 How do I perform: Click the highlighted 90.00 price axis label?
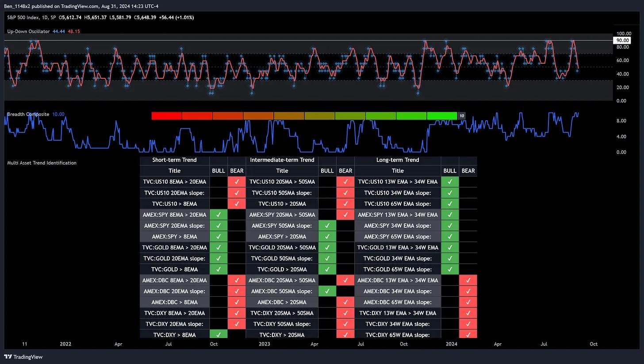[x=623, y=40]
